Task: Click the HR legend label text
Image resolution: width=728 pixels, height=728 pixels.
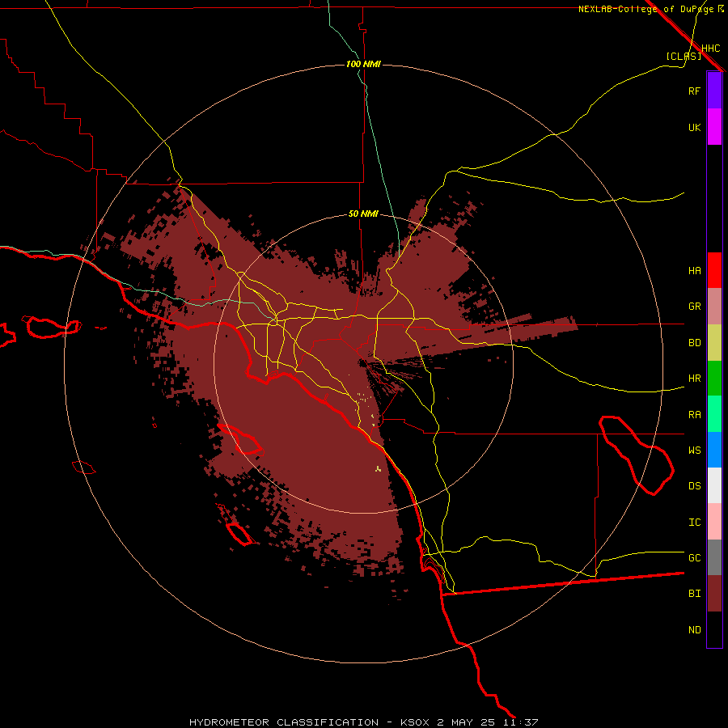Action: (694, 379)
